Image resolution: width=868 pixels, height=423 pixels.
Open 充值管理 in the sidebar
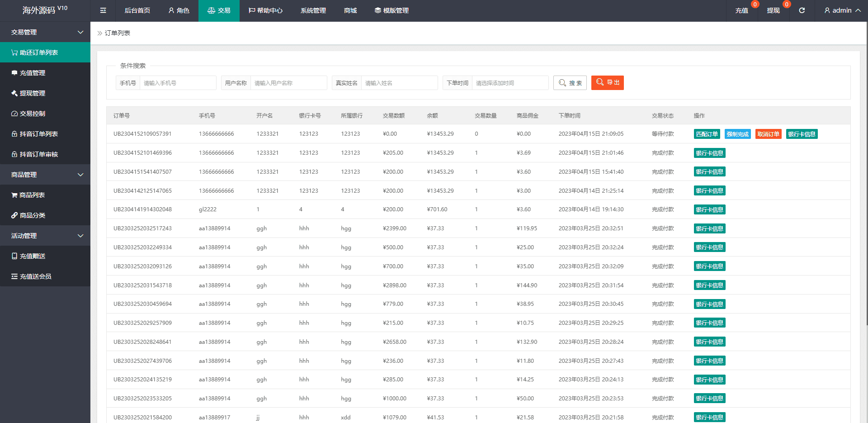32,73
